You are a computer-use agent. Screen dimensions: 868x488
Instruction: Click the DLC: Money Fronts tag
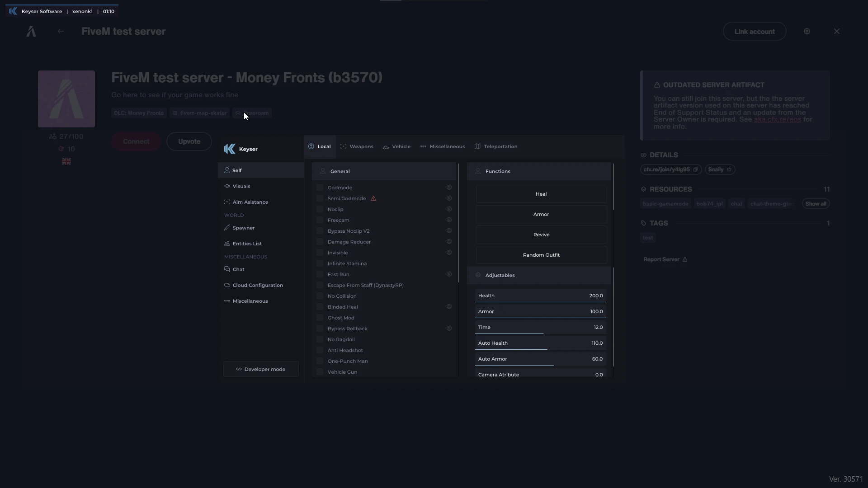pyautogui.click(x=139, y=113)
